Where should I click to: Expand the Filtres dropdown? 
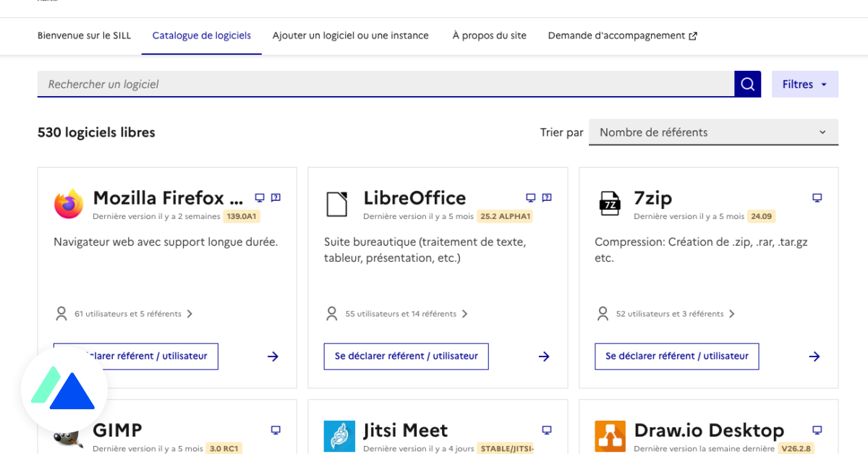[805, 84]
